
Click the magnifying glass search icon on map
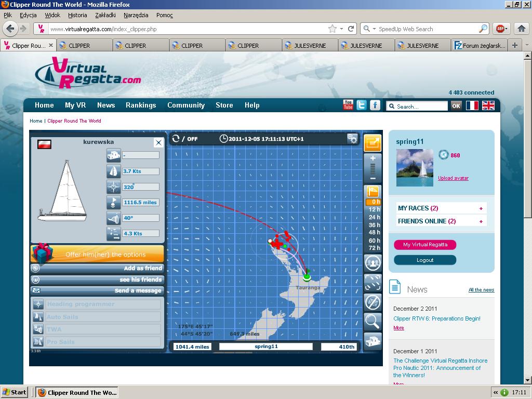coord(373,322)
